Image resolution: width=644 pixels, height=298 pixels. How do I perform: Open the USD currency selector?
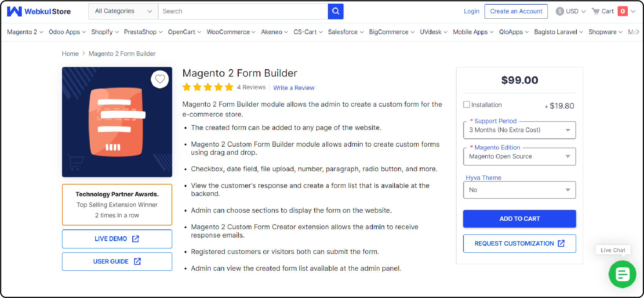[571, 11]
